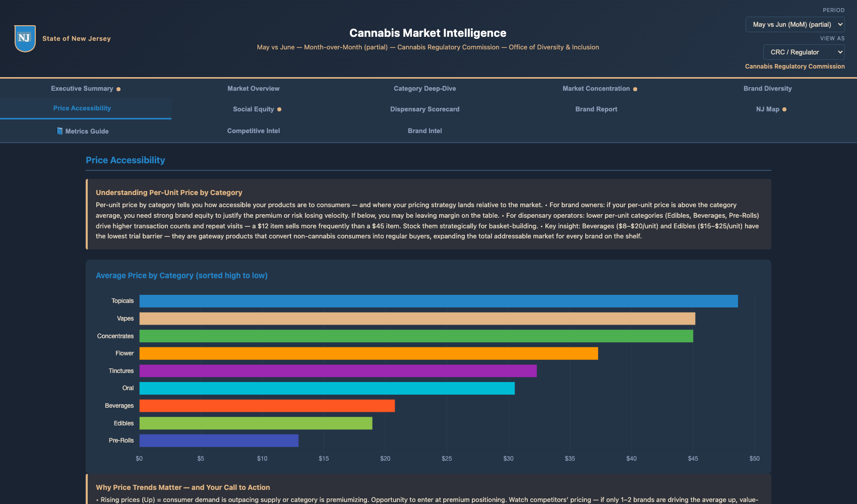Open the Brand Report tab
The image size is (857, 504).
596,109
